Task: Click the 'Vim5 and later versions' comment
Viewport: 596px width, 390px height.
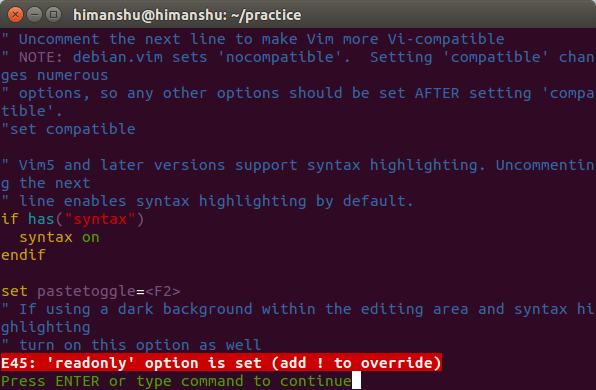Action: [122, 165]
